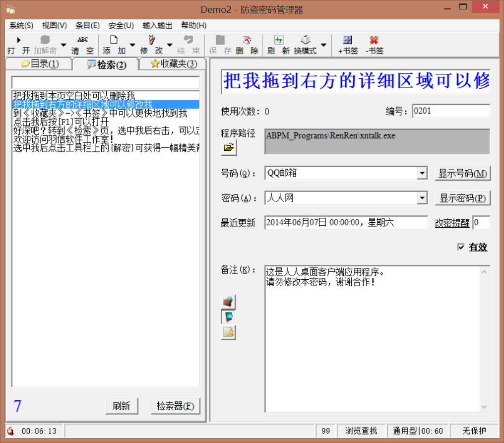Click the 结束 (End) toolbar icon
Image resolution: width=504 pixels, height=443 pixels.
[x=189, y=44]
